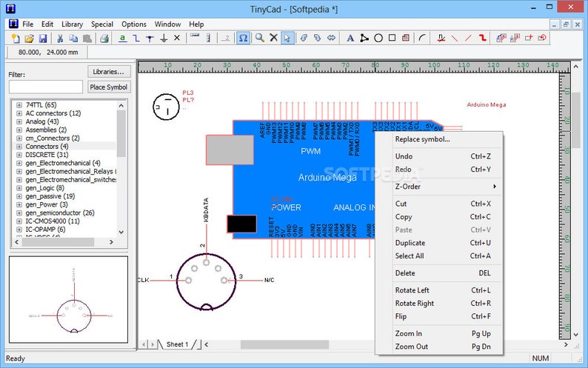
Task: Click the Copy toolbar icon
Action: [73, 38]
